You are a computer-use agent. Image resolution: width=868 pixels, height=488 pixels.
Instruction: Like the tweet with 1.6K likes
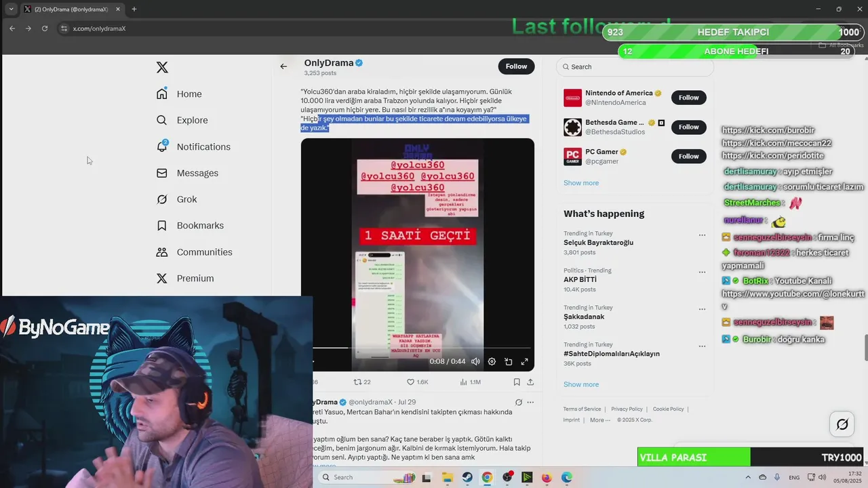tap(417, 382)
